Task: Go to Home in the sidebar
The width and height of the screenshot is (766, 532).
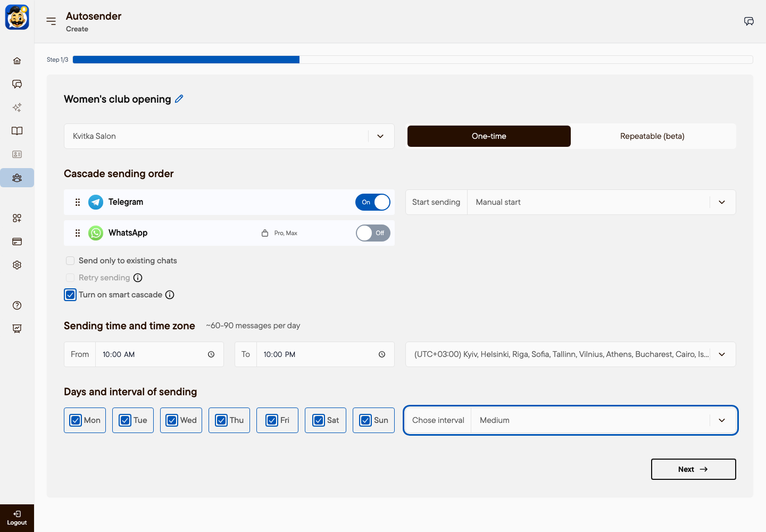Action: point(17,61)
